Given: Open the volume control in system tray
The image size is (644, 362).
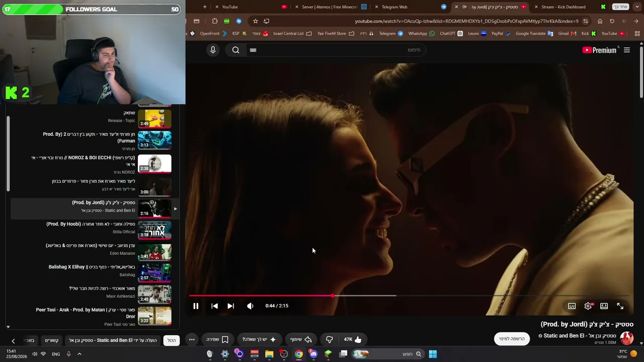Looking at the screenshot, I should 34,354.
